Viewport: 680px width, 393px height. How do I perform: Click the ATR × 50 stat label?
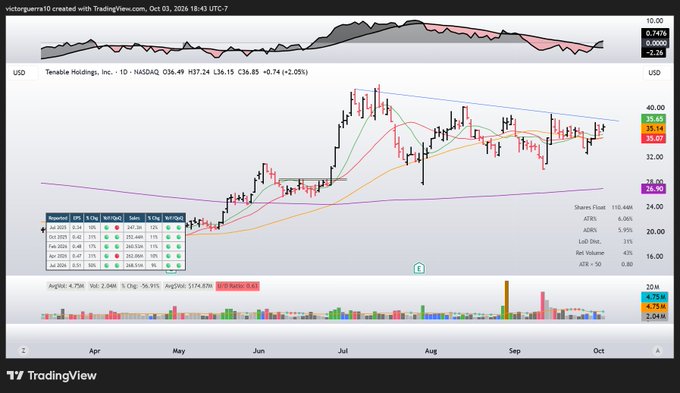click(590, 264)
